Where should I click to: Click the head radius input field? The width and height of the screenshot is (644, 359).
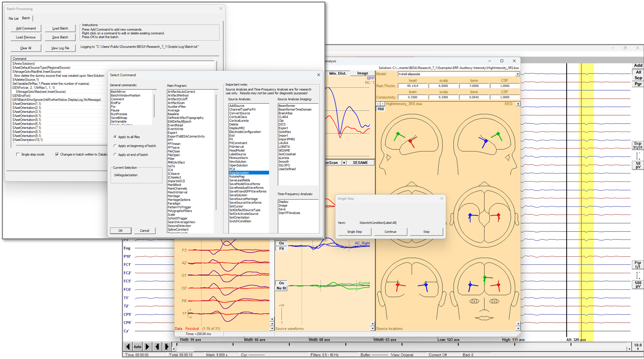[x=412, y=86]
